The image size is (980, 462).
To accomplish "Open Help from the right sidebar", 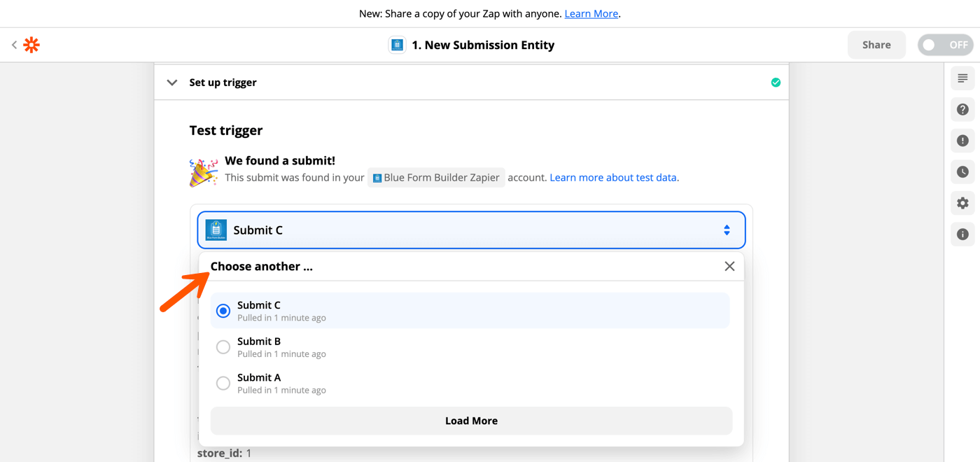I will (x=962, y=109).
